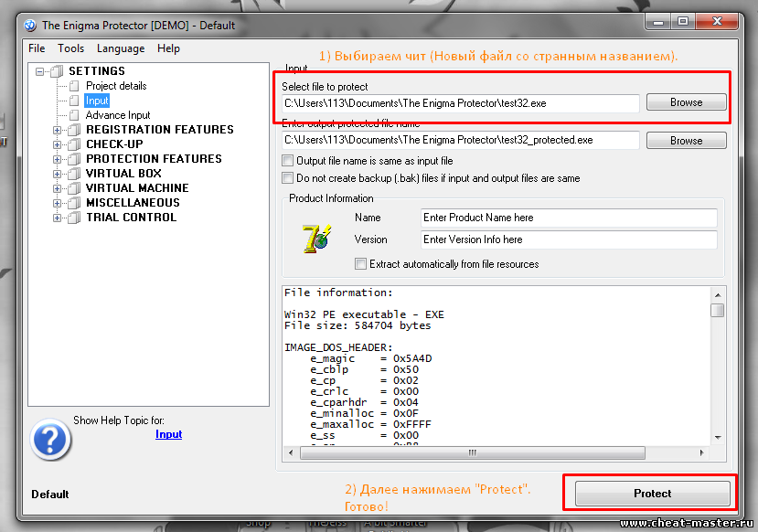Screen dimensions: 758x532
Task: Click the product Version input field
Action: [569, 239]
